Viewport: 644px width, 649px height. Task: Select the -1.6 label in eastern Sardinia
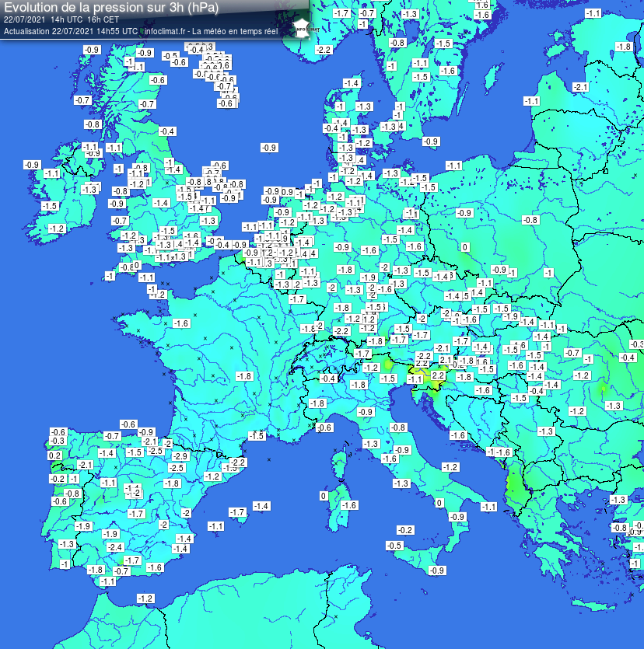349,505
